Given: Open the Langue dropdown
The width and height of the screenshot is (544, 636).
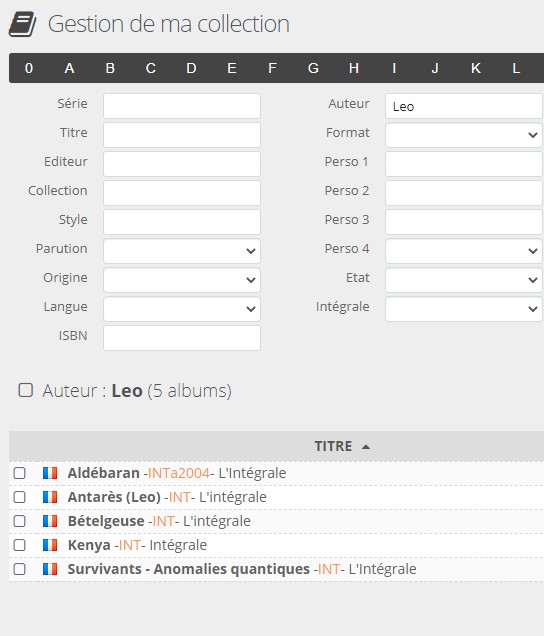Looking at the screenshot, I should coord(182,309).
